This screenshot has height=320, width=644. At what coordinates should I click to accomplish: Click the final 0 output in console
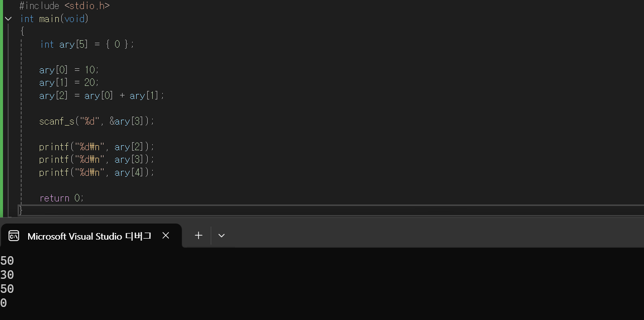click(x=4, y=303)
